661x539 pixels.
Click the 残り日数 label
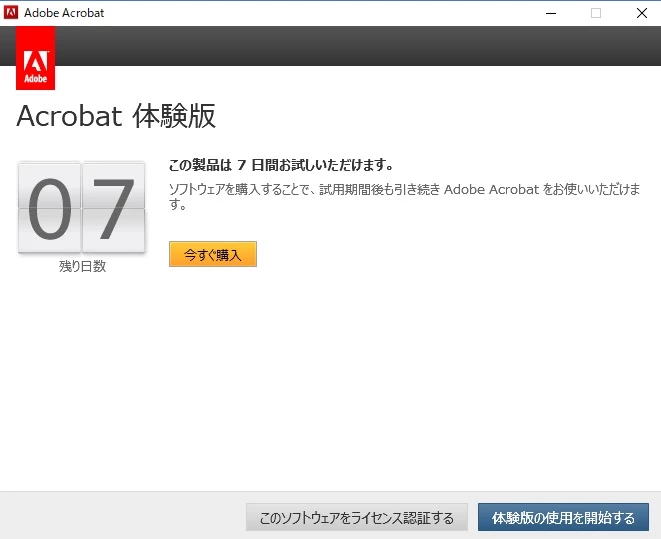[82, 266]
